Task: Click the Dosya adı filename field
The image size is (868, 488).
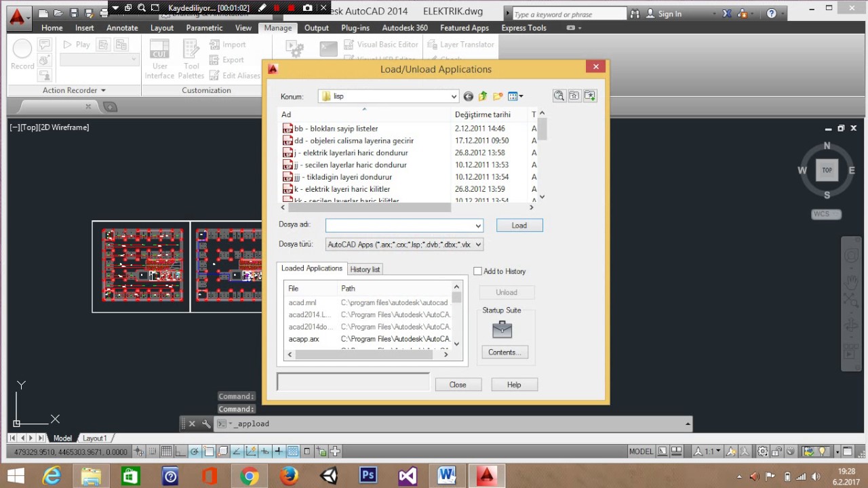Action: (x=404, y=226)
